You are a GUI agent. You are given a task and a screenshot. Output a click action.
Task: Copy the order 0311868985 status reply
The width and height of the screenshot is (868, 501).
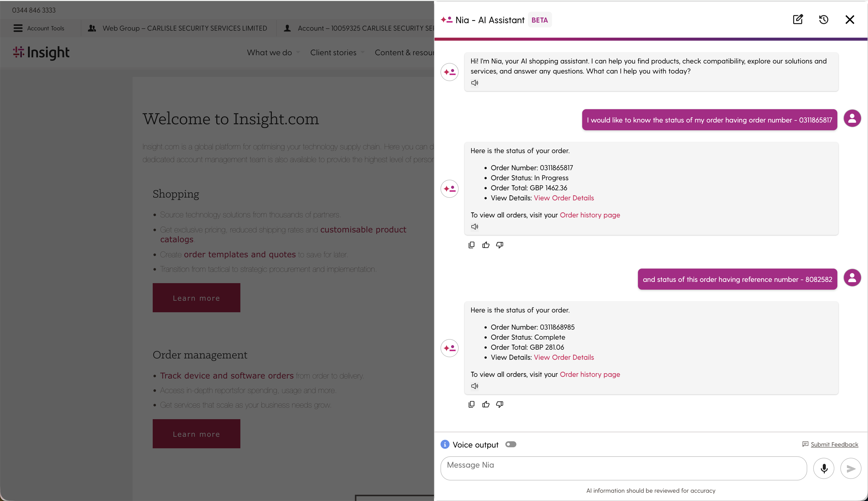(472, 404)
